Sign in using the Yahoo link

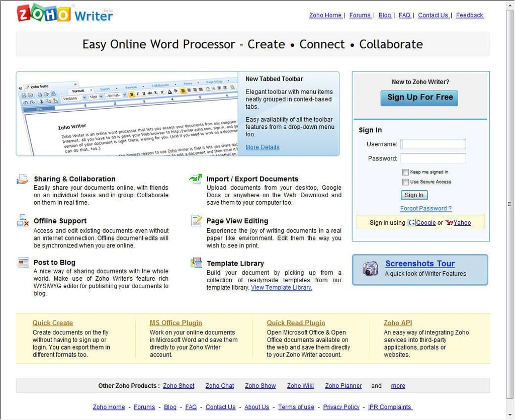pyautogui.click(x=462, y=223)
